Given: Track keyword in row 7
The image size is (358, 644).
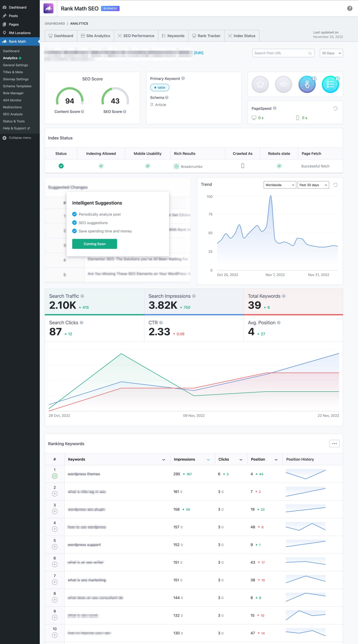Looking at the screenshot, I should click(55, 582).
